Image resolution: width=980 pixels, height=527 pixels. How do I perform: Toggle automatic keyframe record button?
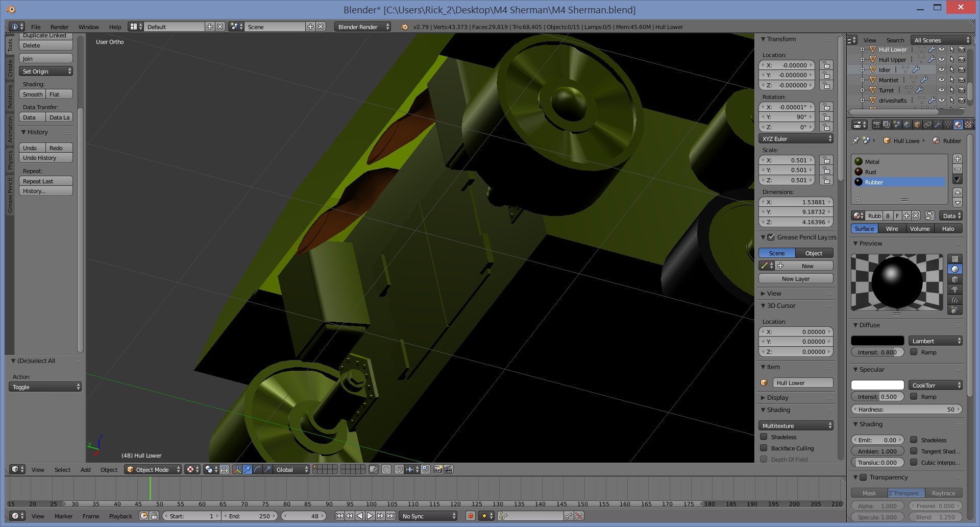pyautogui.click(x=471, y=516)
